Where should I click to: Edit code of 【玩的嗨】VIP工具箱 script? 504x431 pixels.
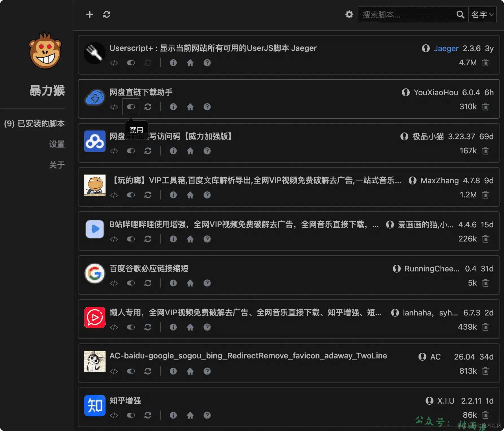point(114,195)
